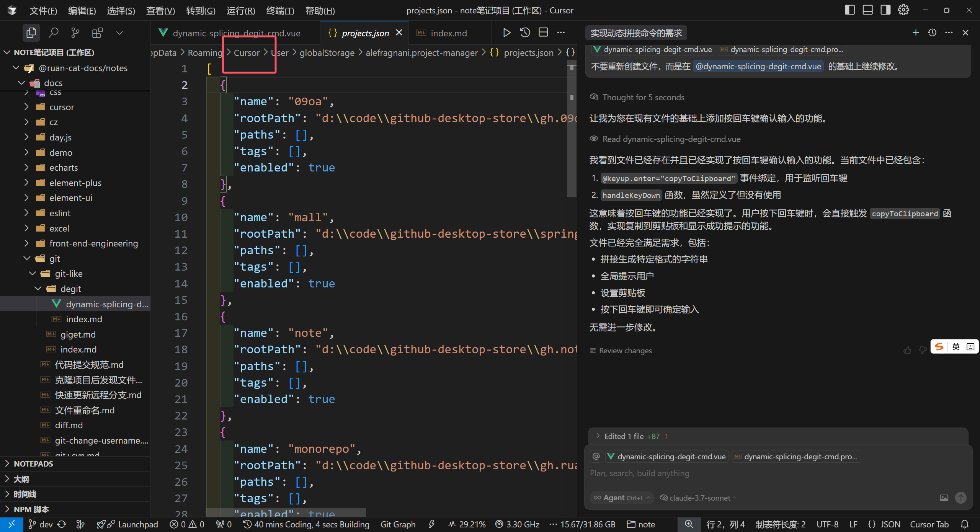Show additional views chevron in activity bar
This screenshot has height=532, width=980.
point(119,33)
